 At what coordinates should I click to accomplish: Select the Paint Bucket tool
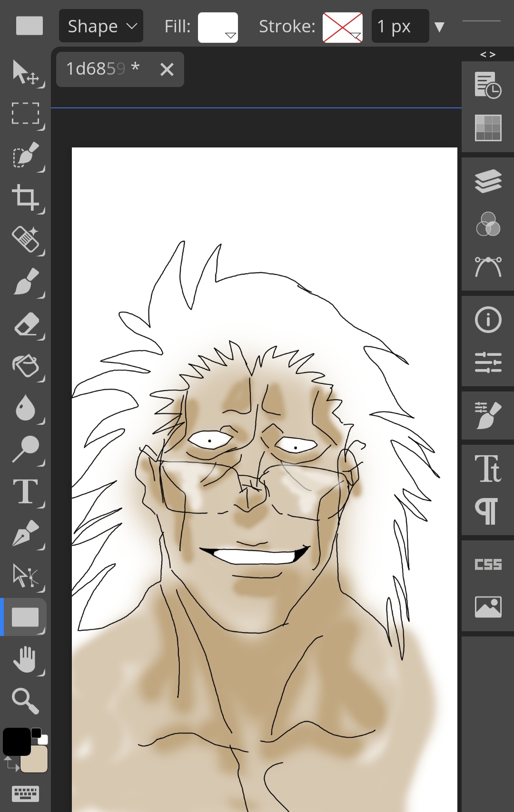click(x=26, y=366)
